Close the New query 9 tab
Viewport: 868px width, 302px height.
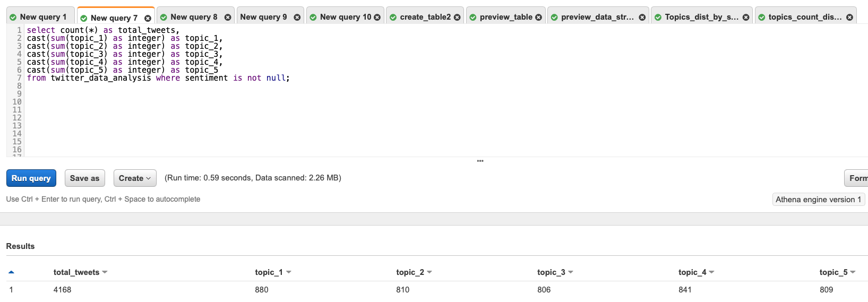[297, 18]
